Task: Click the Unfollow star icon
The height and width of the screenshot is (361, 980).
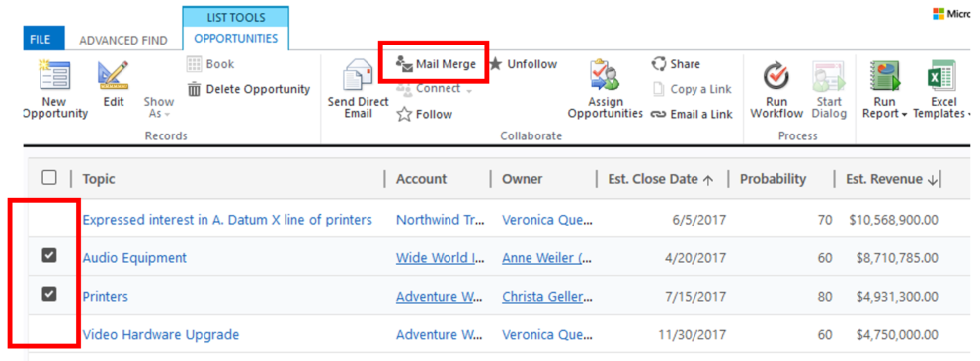Action: [x=495, y=64]
